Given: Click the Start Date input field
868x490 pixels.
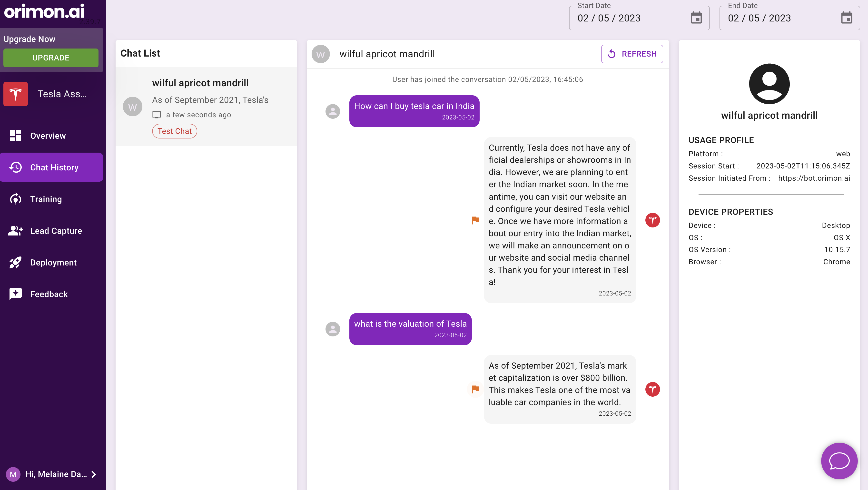Looking at the screenshot, I should click(627, 18).
